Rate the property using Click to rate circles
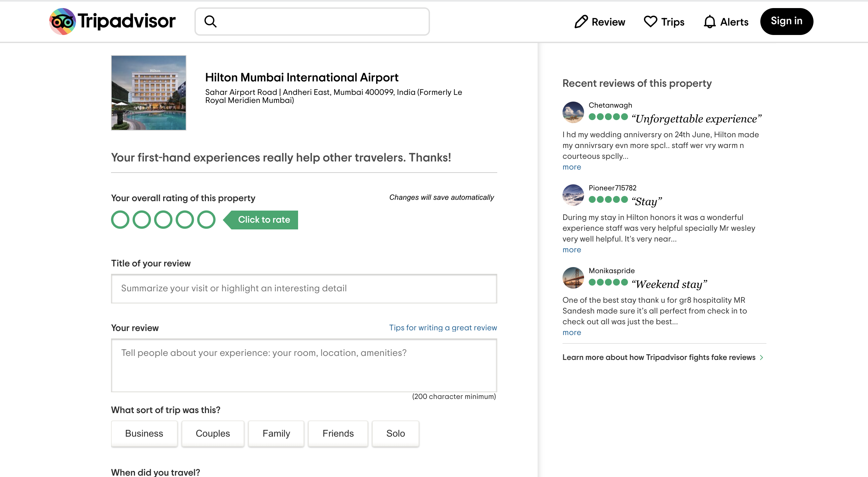This screenshot has height=477, width=868. tap(164, 219)
